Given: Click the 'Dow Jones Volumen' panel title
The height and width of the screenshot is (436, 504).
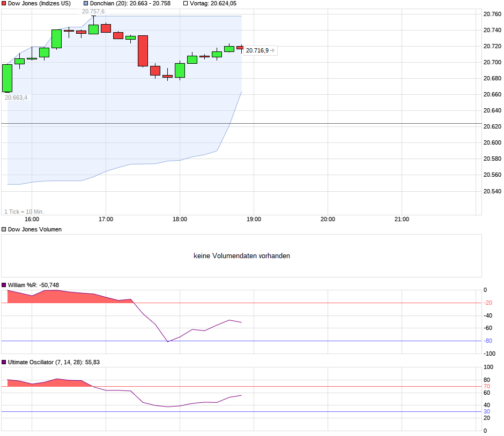Looking at the screenshot, I should pos(35,230).
